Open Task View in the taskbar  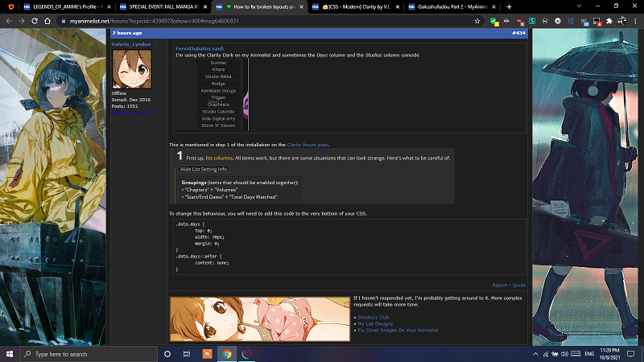(187, 354)
